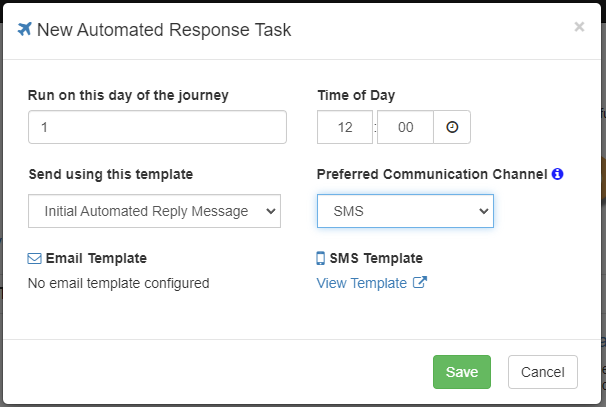This screenshot has width=606, height=407.
Task: Click the minutes field showing 00
Action: pyautogui.click(x=405, y=127)
